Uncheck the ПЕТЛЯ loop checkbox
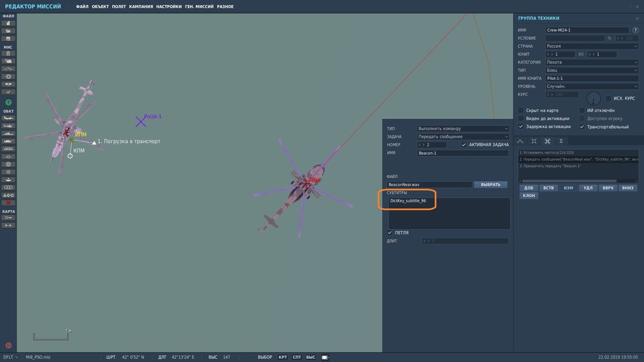Screen dimensions: 644x362 390,233
